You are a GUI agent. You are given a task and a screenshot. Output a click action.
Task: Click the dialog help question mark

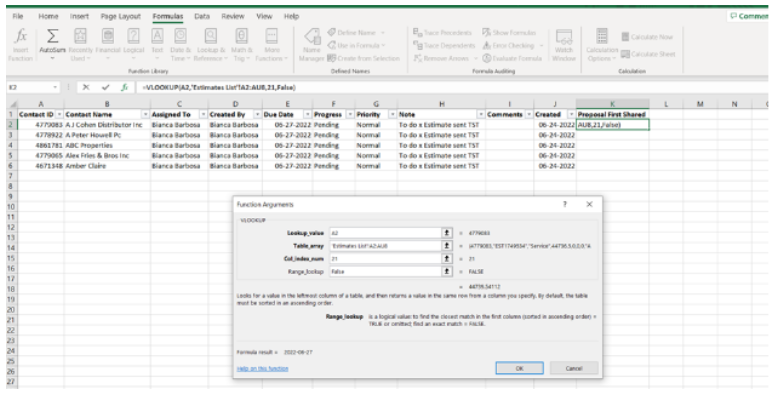click(x=565, y=204)
